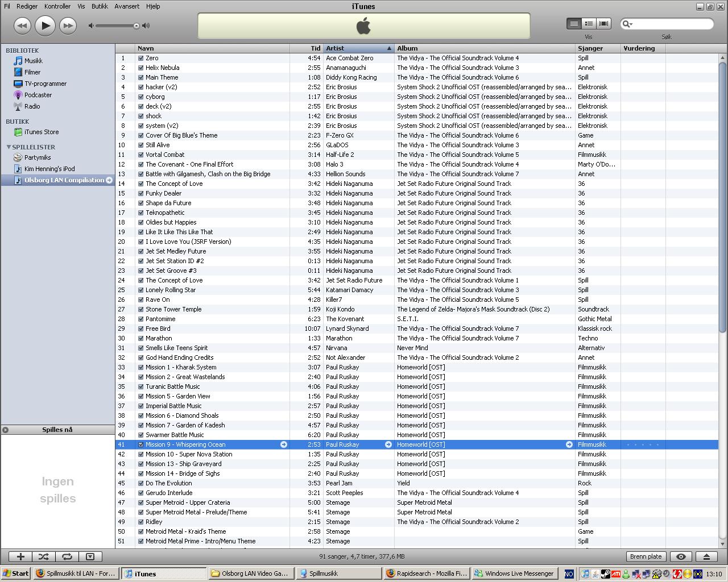Screen dimensions: 728x582
Task: Uncheck the song Vortal Combat
Action: [x=140, y=155]
